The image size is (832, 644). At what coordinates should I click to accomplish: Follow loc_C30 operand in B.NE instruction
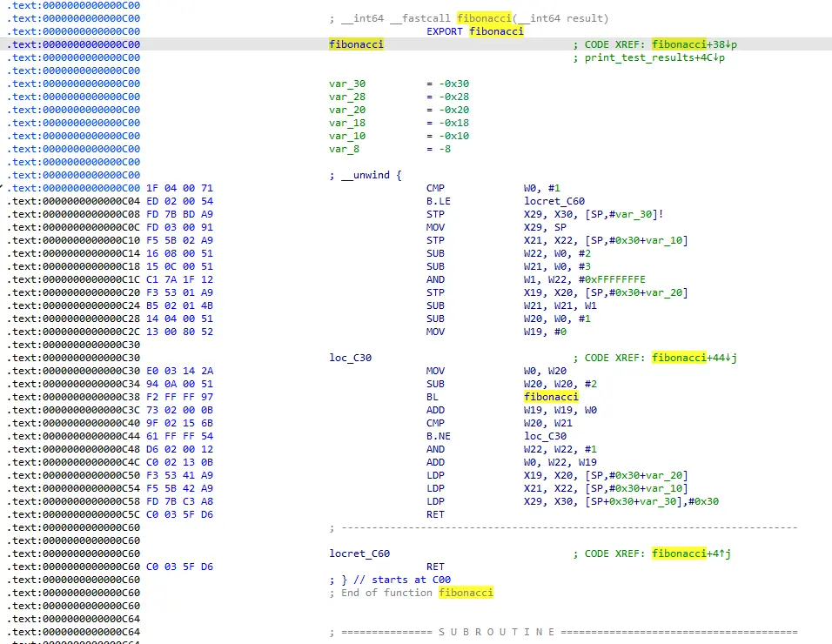[545, 436]
